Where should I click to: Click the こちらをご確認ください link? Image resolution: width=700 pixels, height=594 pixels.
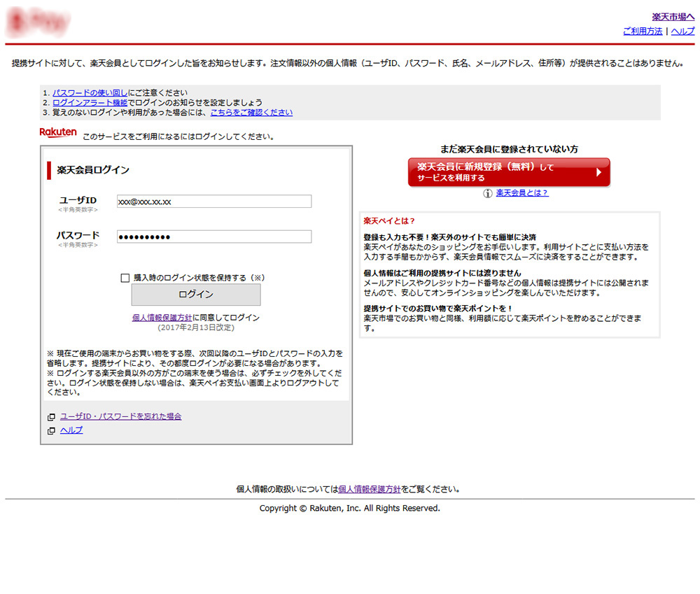pos(251,113)
